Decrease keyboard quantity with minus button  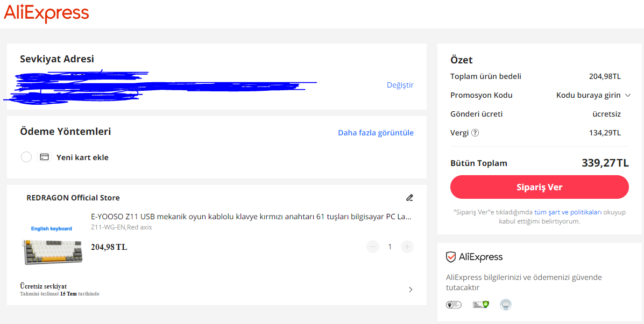pos(373,247)
